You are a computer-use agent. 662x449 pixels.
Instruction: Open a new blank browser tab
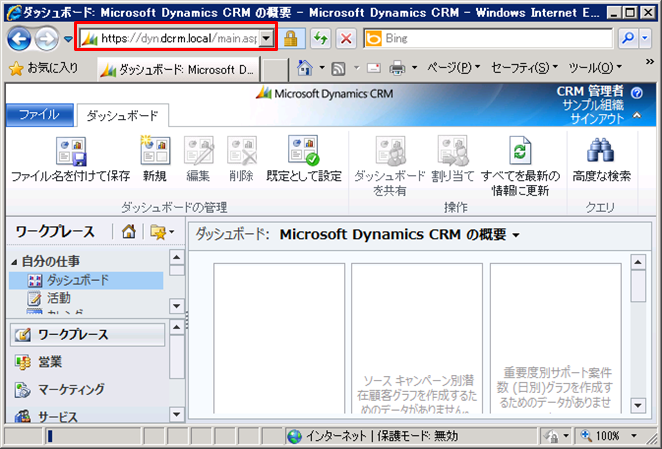pyautogui.click(x=273, y=70)
